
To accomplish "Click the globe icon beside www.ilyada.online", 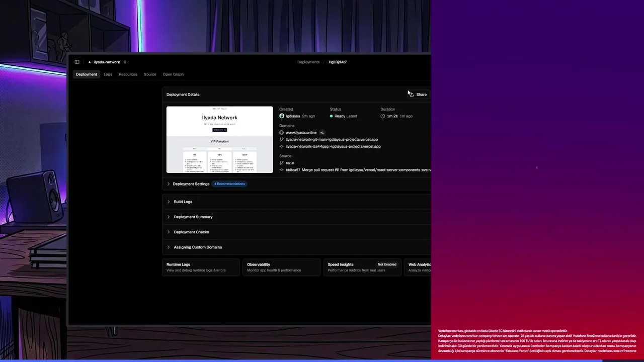I will (282, 133).
